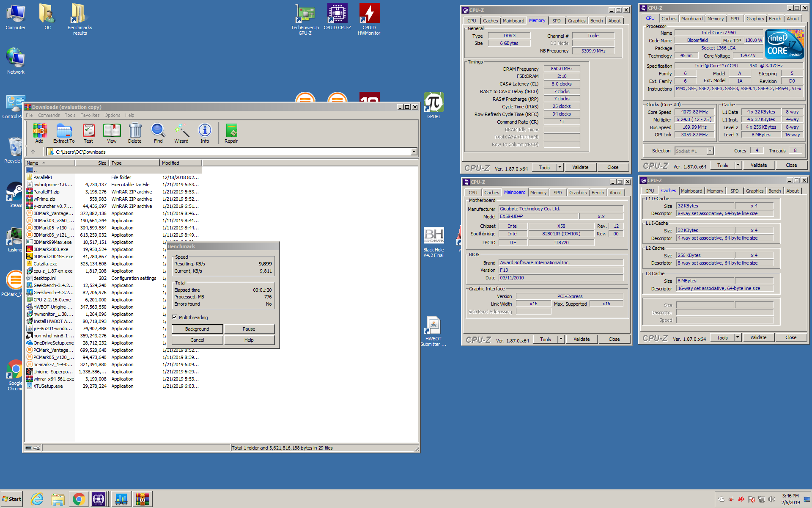The width and height of the screenshot is (812, 508).
Task: Switch to Bench tab in Mainboard CPU-Z window
Action: pos(598,193)
